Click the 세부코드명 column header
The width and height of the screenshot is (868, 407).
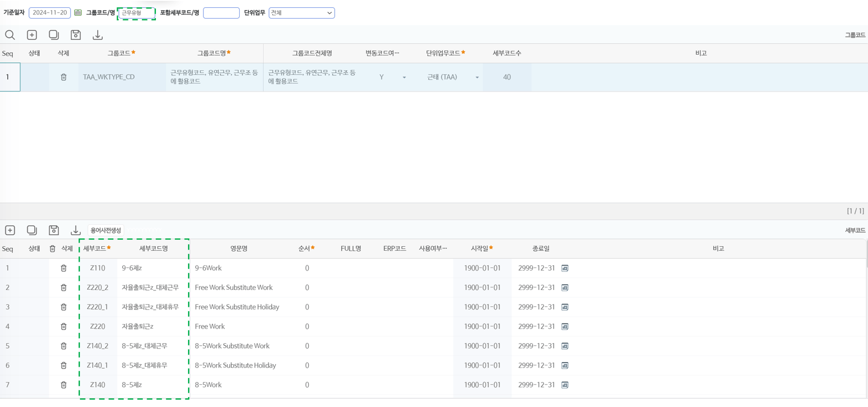point(153,248)
